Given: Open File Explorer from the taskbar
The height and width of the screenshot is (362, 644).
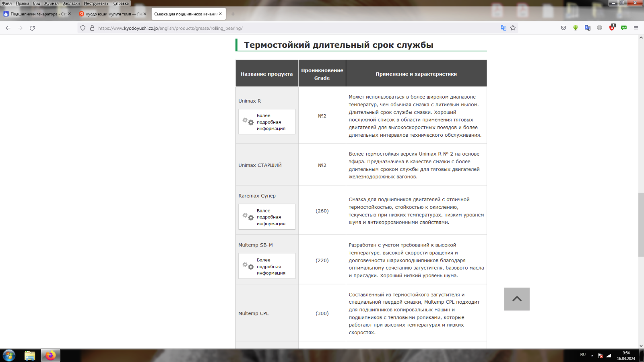Looking at the screenshot, I should point(30,356).
